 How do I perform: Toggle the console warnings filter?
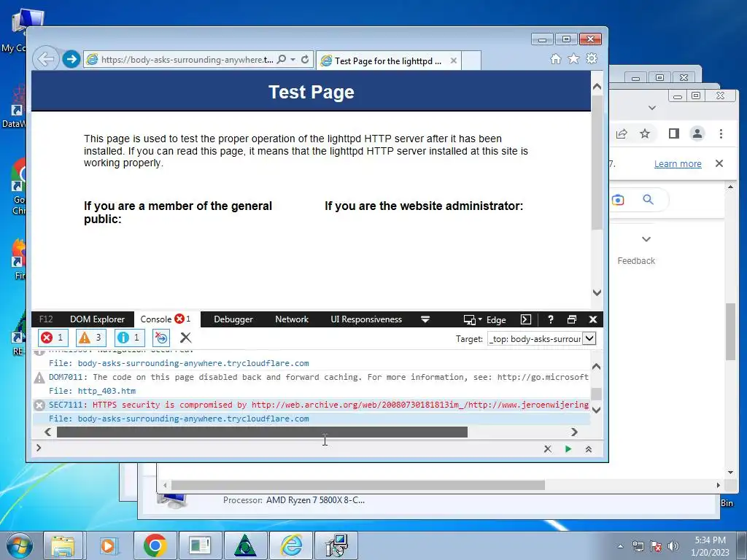91,338
